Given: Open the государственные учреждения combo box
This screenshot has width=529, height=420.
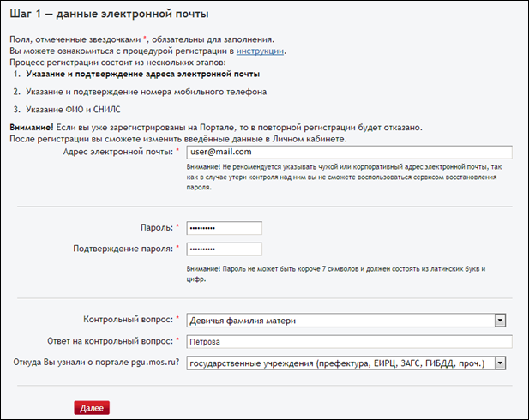Looking at the screenshot, I should tap(346, 363).
